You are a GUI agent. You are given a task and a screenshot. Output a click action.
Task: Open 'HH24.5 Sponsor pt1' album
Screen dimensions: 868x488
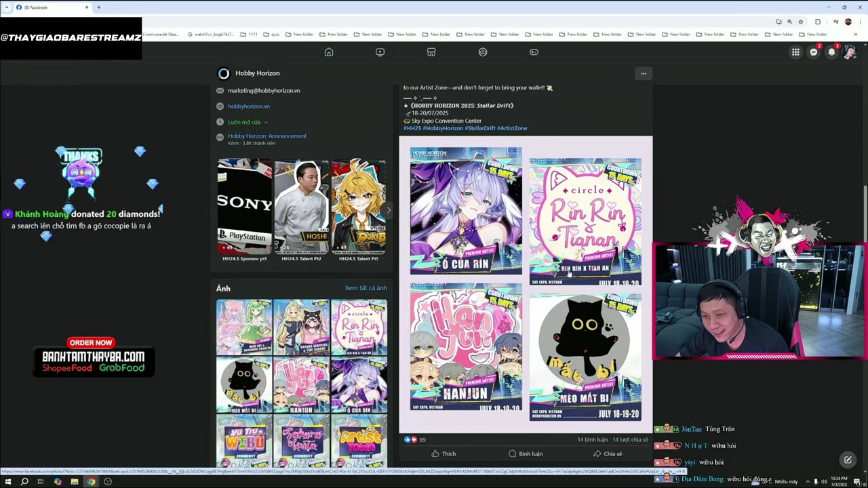[x=244, y=210]
